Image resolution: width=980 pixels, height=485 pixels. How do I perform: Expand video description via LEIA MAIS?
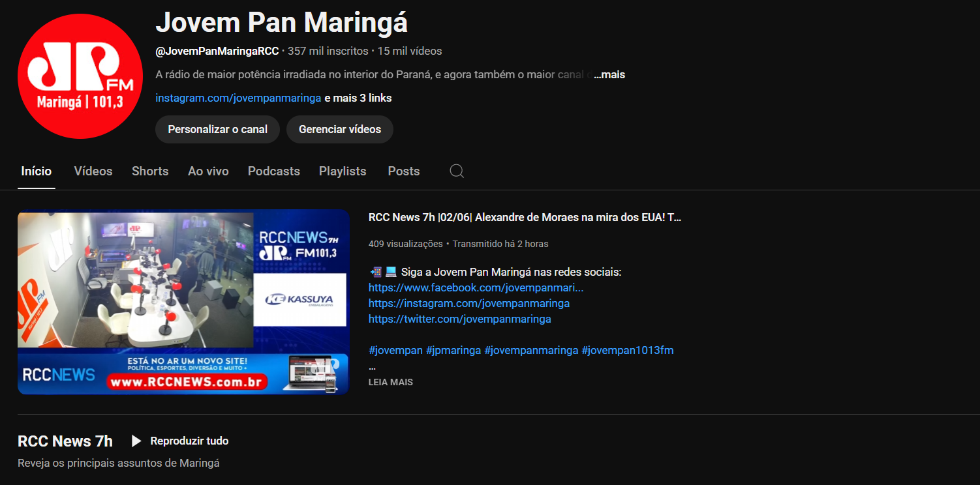(x=390, y=382)
